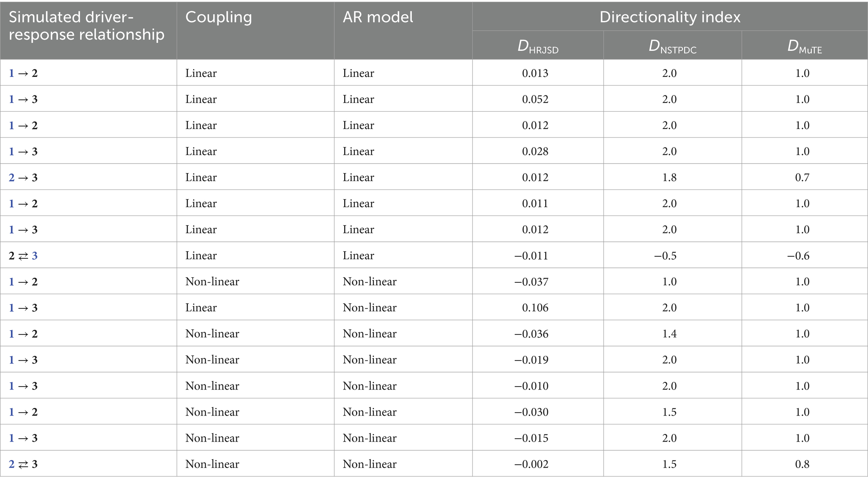Select the value −0.037
This screenshot has height=484, width=868.
point(531,281)
